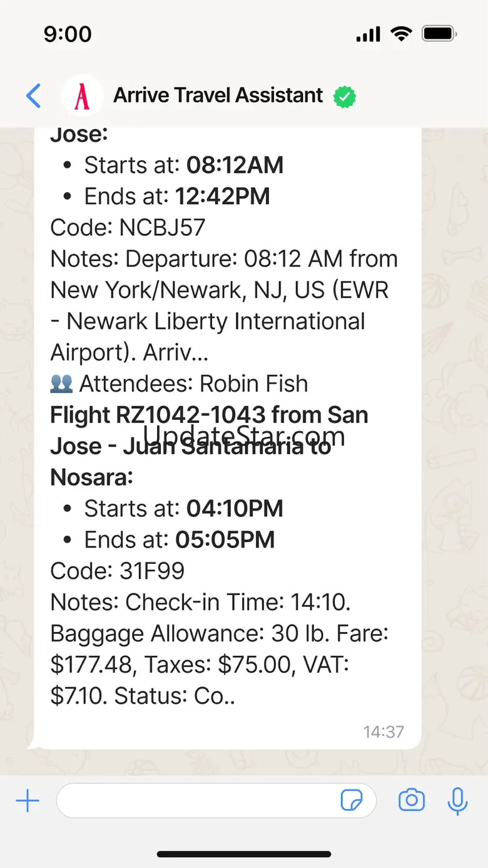Click the Wi-Fi status icon
Screen dimensions: 488x868
click(x=401, y=34)
